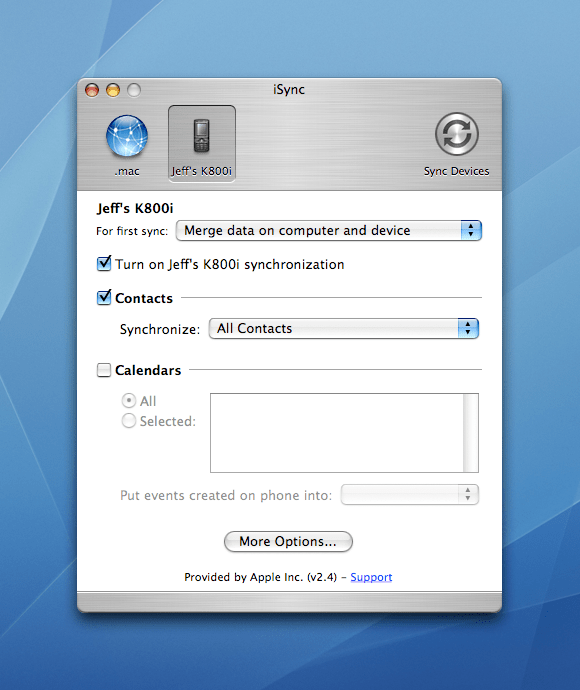Uncheck Turn on Jeff's K800i synchronization
This screenshot has width=580, height=690.
tap(104, 264)
